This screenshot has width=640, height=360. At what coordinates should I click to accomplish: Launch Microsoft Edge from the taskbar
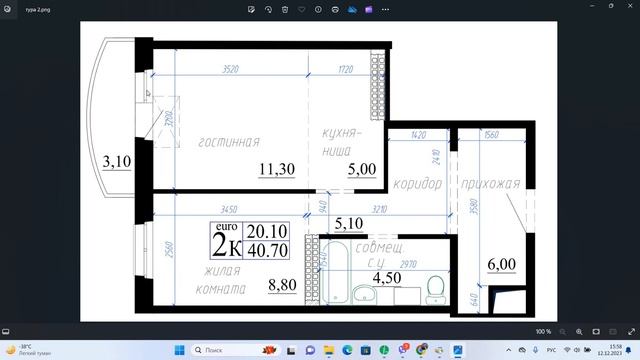pos(347,350)
